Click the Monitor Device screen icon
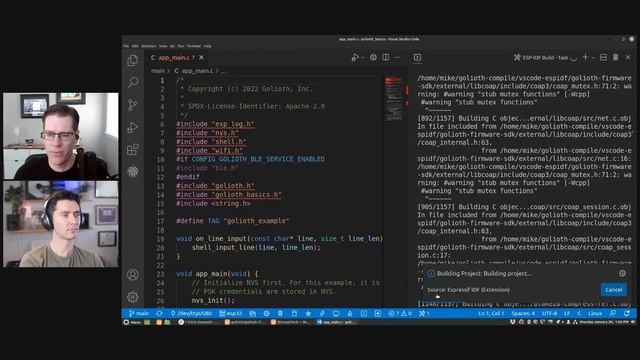 click(x=336, y=313)
